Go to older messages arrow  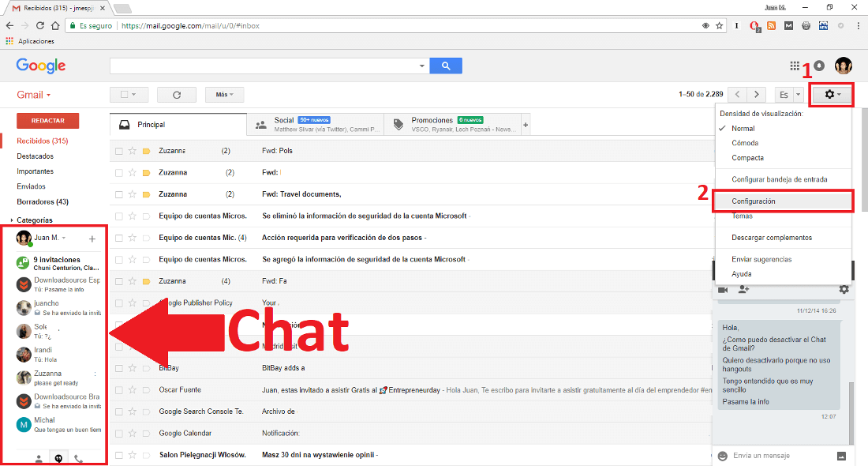756,94
